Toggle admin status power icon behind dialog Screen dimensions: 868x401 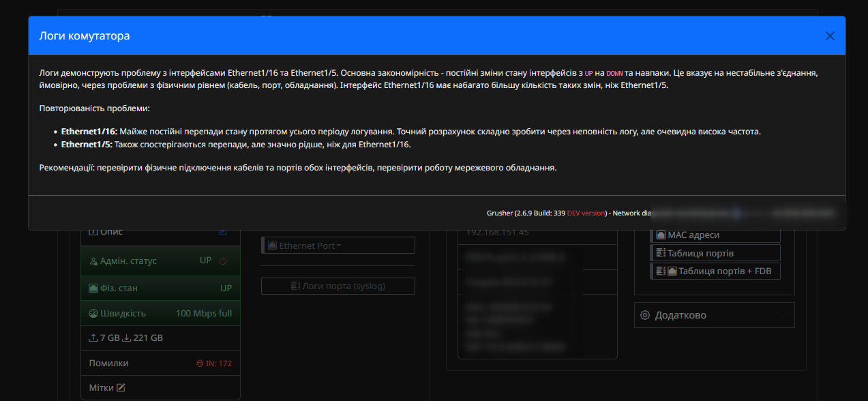click(223, 261)
